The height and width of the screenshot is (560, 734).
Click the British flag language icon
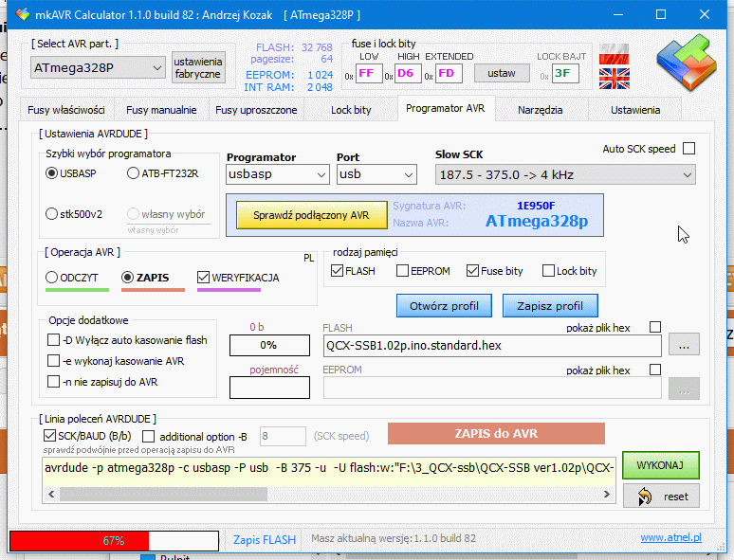click(614, 77)
